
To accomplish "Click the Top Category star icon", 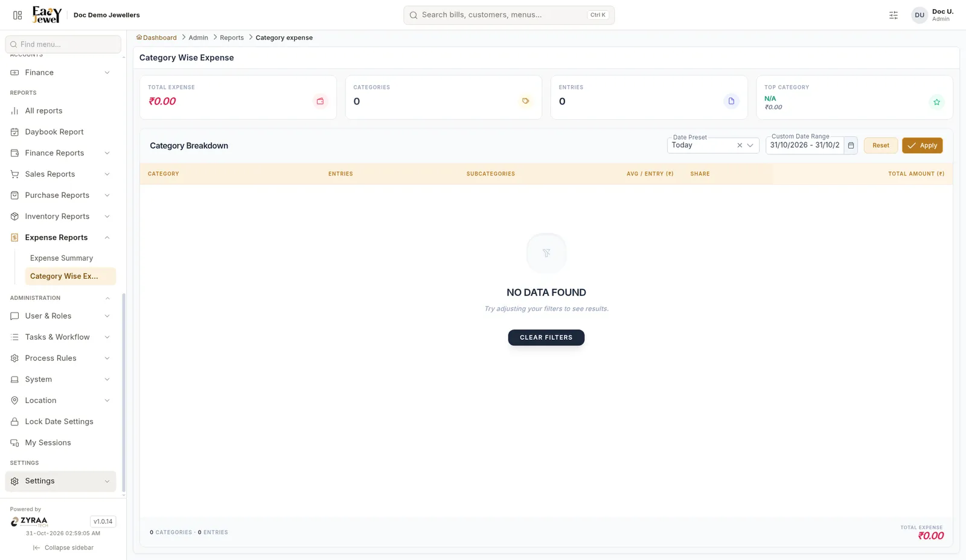I will click(x=936, y=102).
